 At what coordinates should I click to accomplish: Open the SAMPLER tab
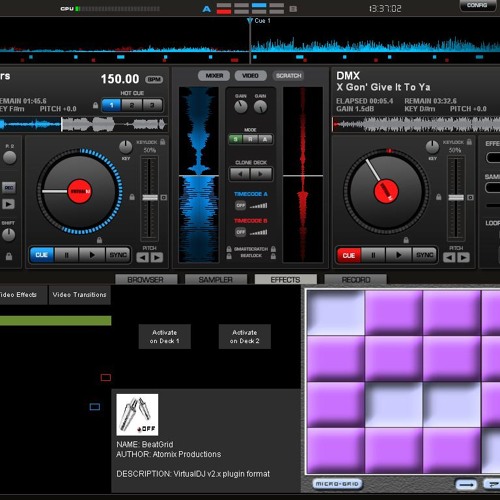click(x=216, y=280)
